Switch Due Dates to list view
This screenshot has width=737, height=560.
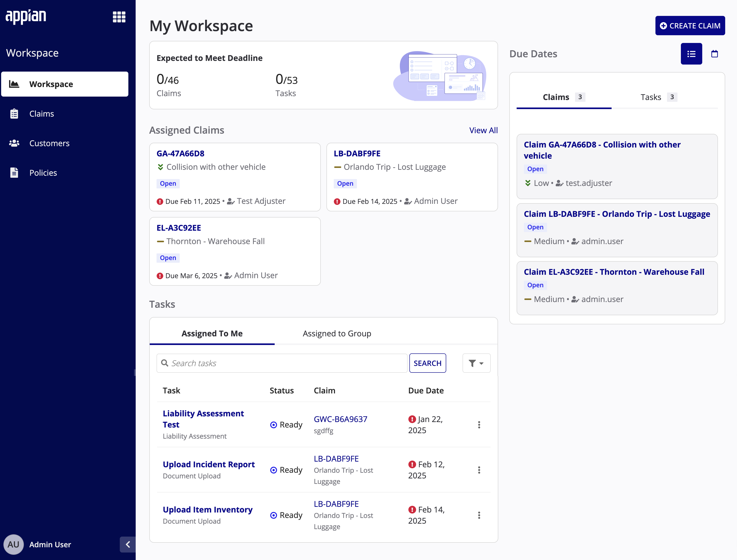tap(691, 54)
